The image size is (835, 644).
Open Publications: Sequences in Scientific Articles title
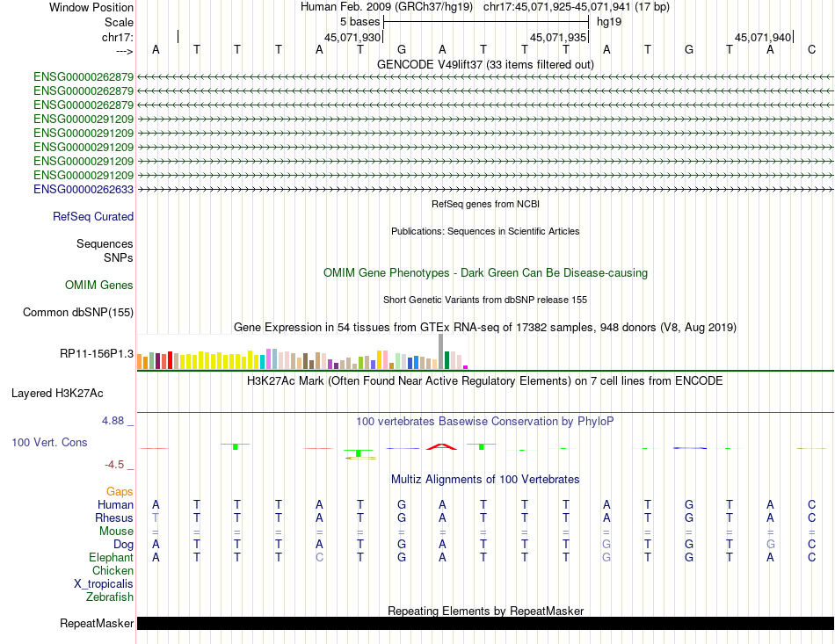(485, 231)
